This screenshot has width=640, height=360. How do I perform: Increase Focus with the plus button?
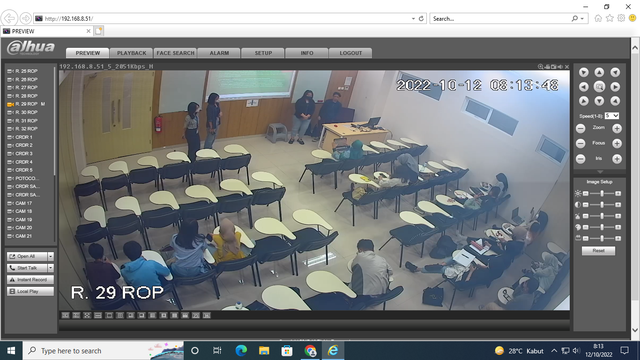tap(617, 144)
